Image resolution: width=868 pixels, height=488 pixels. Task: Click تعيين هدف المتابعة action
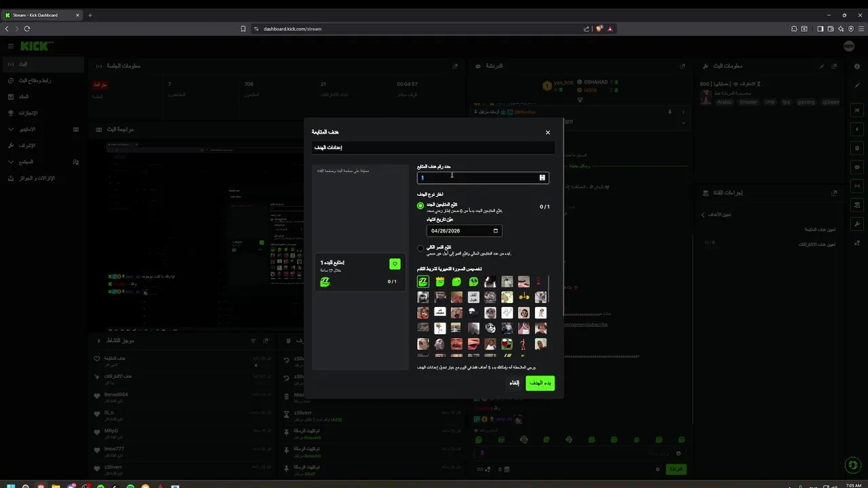click(820, 230)
